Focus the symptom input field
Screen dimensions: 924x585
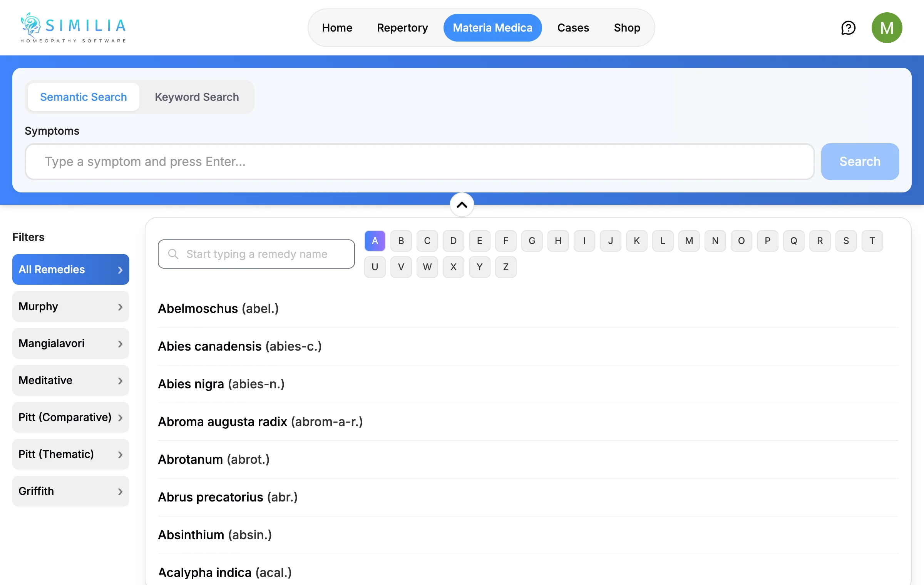(420, 162)
